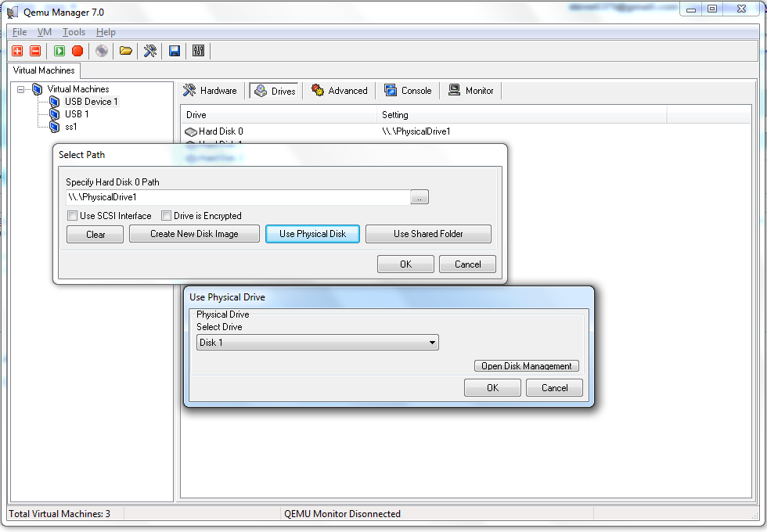Open the File menu
The height and width of the screenshot is (532, 767).
click(x=20, y=32)
